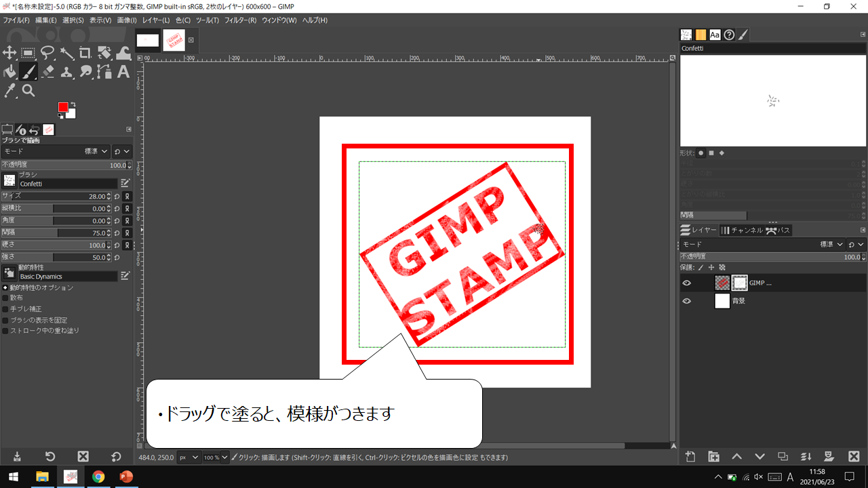
Task: Open the foreground red color swatch
Action: click(x=63, y=107)
